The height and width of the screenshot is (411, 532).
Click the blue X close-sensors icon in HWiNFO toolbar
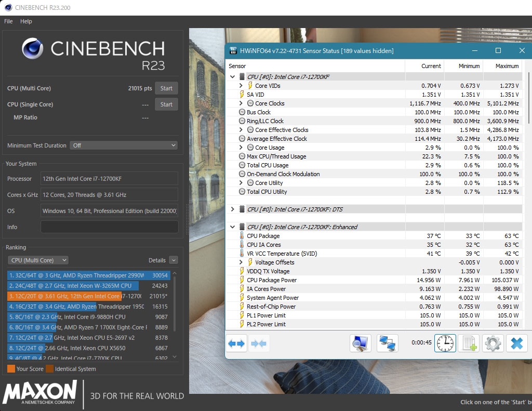[517, 343]
